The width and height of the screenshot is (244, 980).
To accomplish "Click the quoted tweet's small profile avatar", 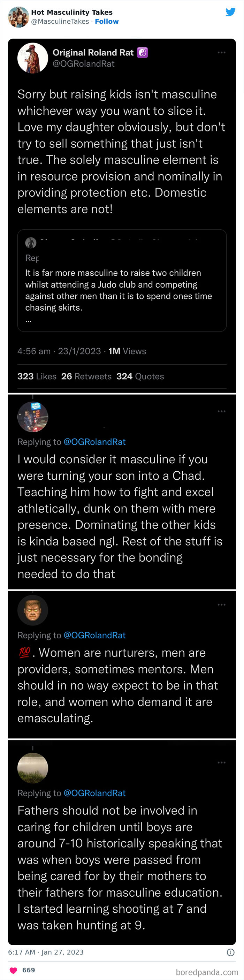I will [x=30, y=242].
